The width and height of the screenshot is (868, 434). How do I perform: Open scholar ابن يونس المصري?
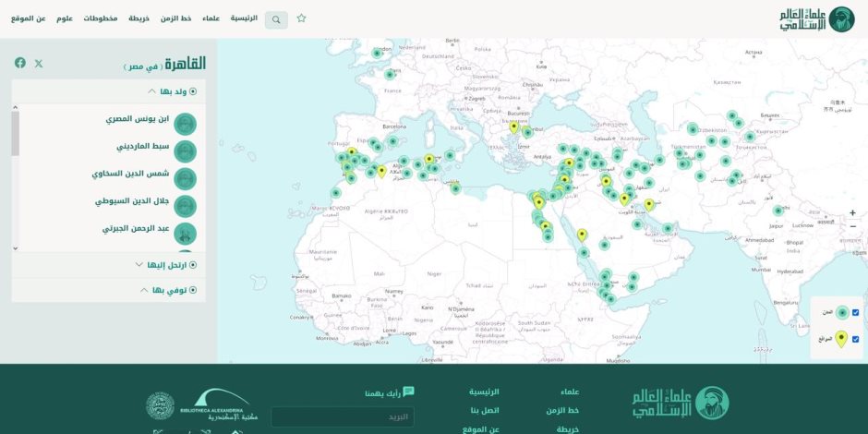tap(138, 119)
